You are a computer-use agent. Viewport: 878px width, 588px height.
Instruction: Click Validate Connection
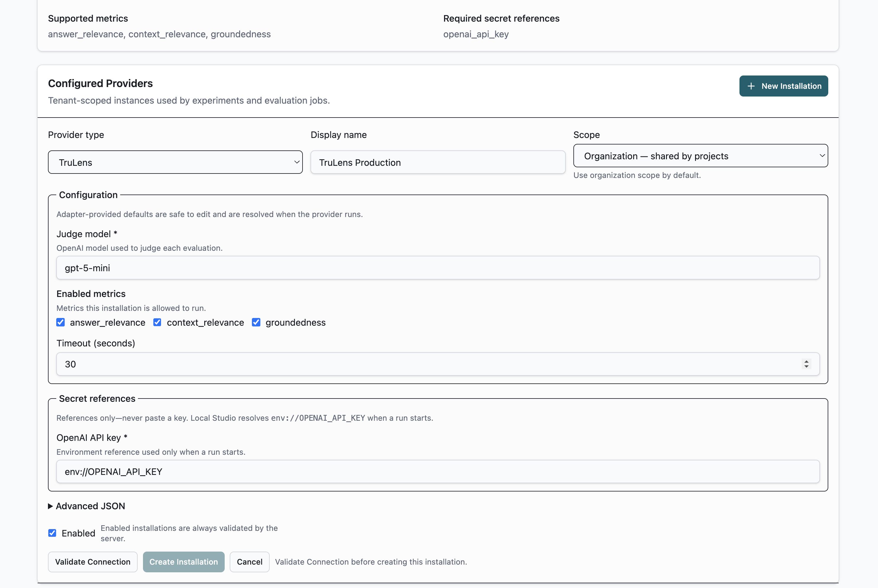tap(93, 562)
